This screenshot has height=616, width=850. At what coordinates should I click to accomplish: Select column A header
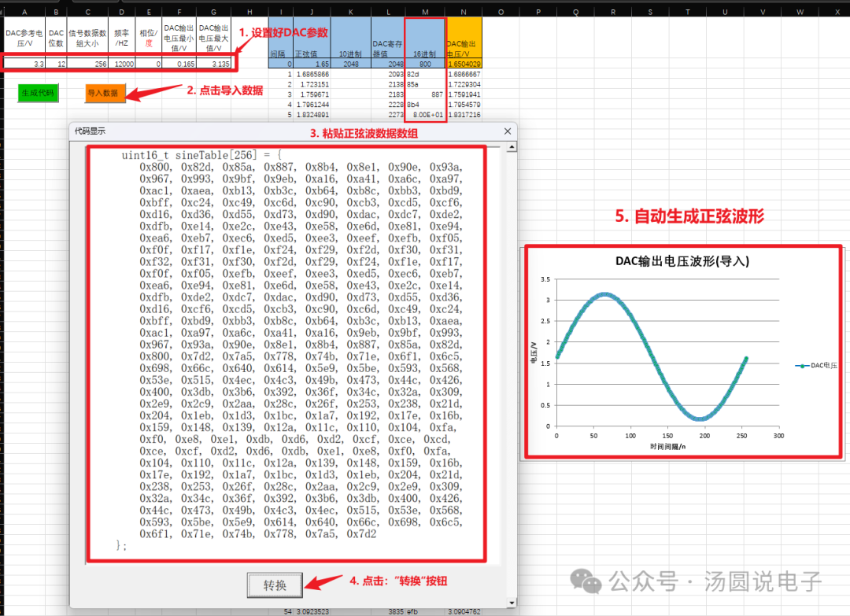pyautogui.click(x=24, y=12)
